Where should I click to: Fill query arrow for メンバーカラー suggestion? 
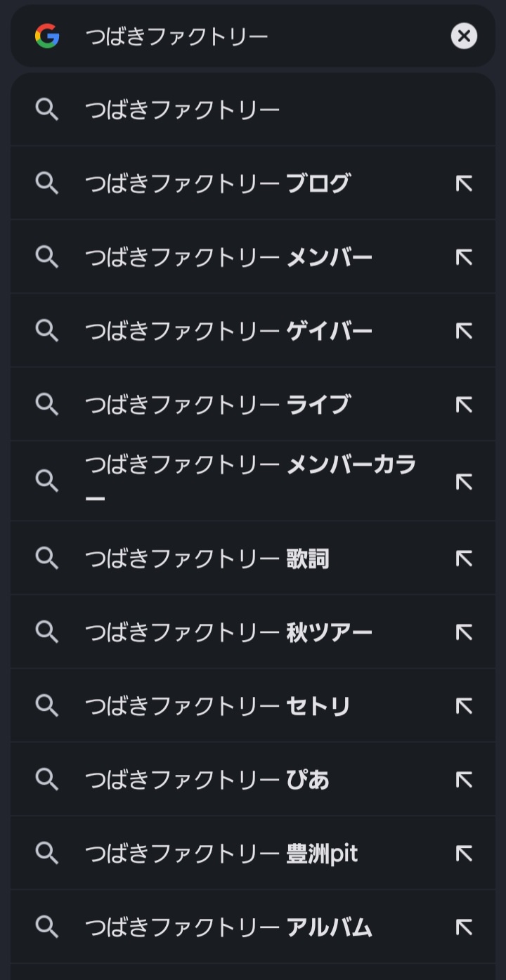464,481
